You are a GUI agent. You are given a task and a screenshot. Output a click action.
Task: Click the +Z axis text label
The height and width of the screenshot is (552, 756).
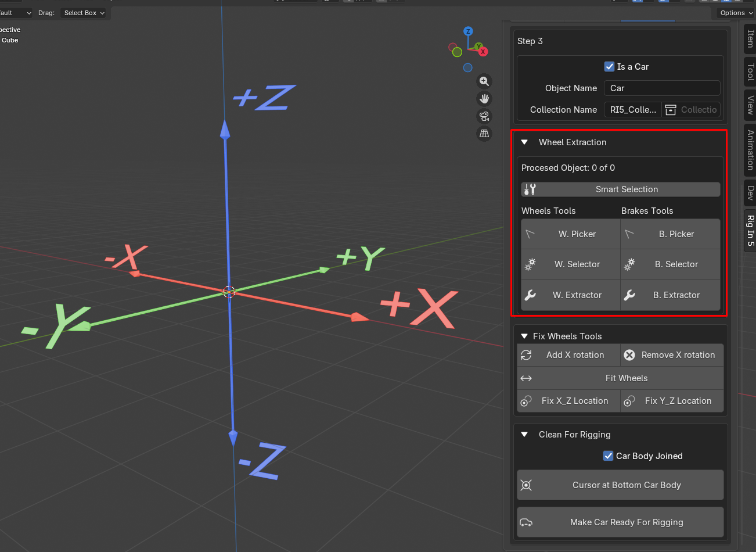(x=265, y=98)
